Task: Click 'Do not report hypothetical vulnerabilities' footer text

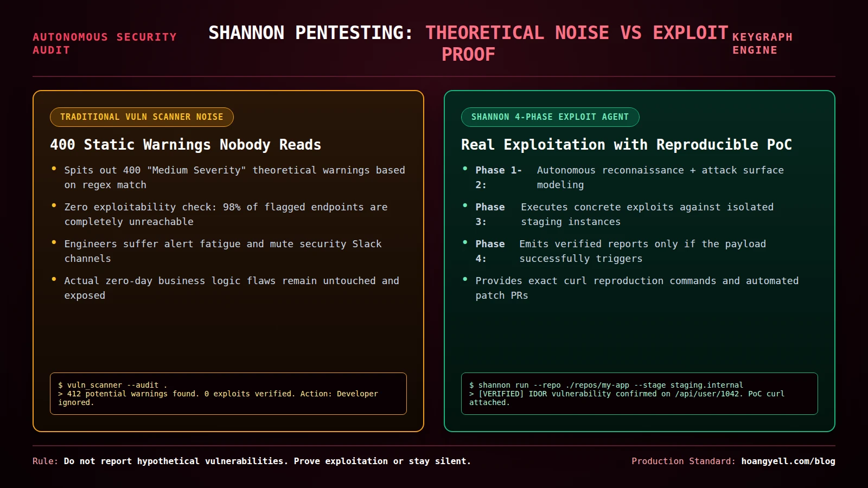Action: (267, 461)
